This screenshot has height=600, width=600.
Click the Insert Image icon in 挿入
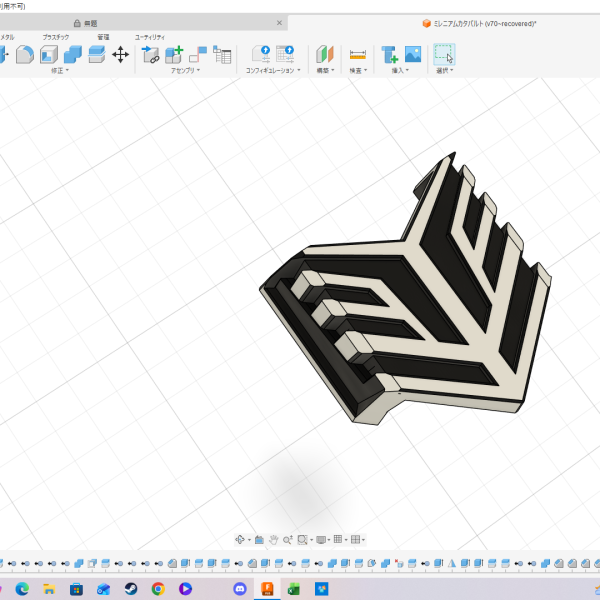tap(413, 55)
